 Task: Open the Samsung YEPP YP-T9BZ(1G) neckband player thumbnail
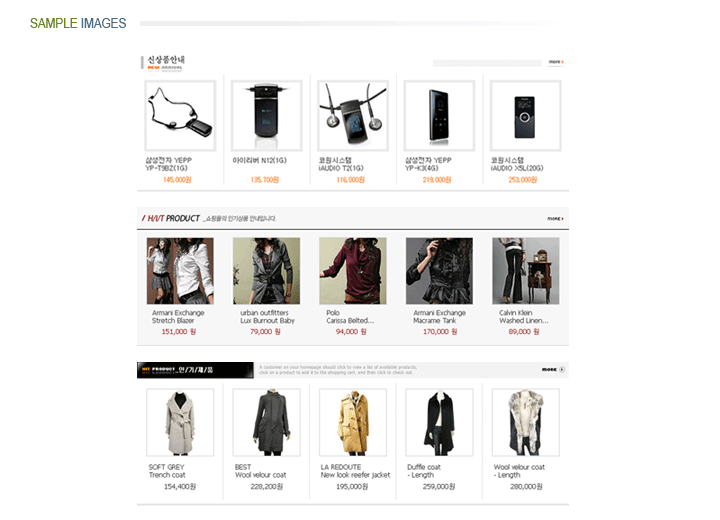180,116
